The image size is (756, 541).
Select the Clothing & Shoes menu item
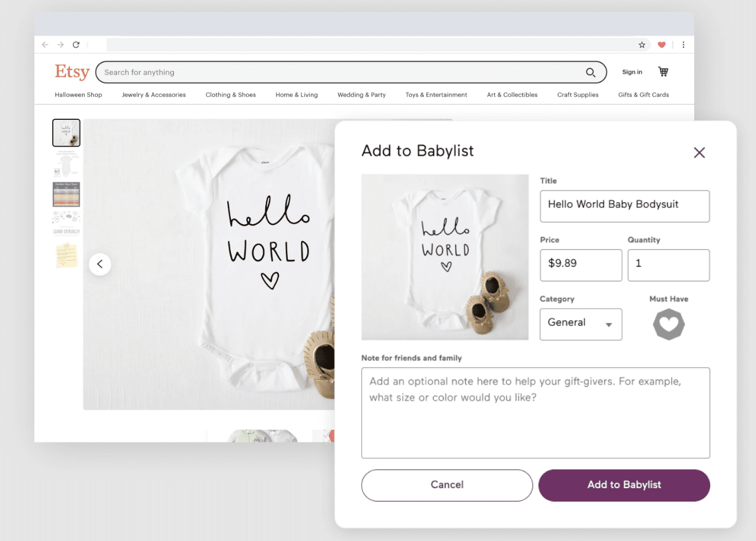(x=230, y=94)
